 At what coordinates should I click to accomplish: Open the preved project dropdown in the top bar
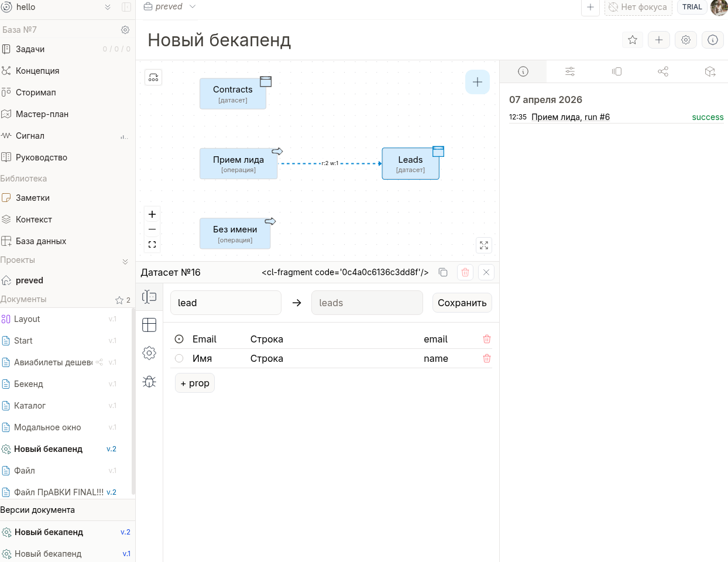coord(170,6)
